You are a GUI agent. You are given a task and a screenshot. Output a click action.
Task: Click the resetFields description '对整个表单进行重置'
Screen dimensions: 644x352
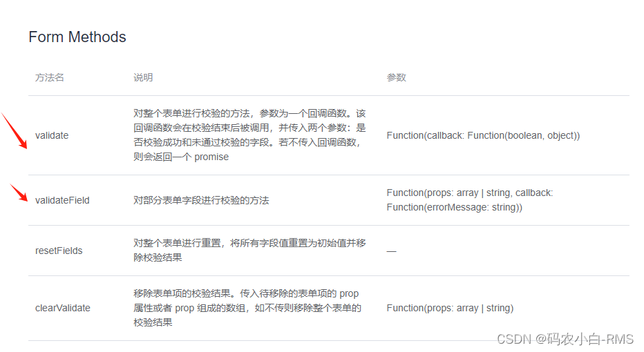click(249, 251)
